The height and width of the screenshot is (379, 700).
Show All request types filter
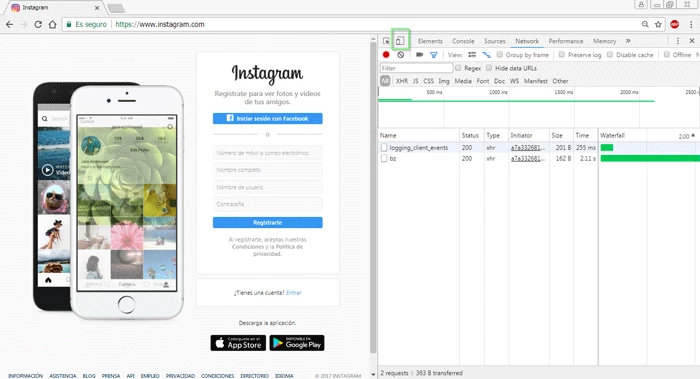click(x=385, y=81)
